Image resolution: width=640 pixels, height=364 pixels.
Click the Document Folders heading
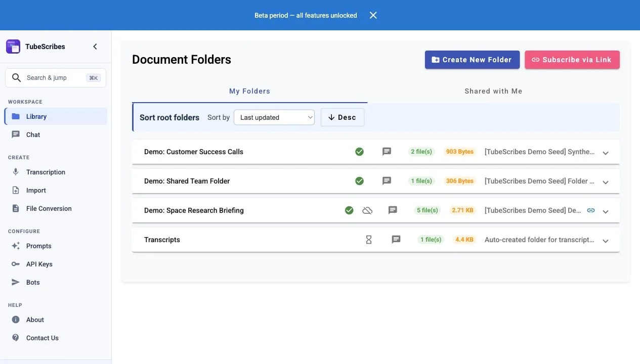(182, 60)
